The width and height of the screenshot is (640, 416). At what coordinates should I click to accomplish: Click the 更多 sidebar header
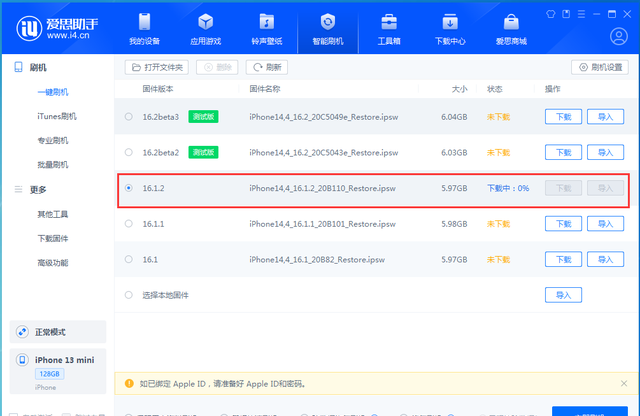point(38,189)
